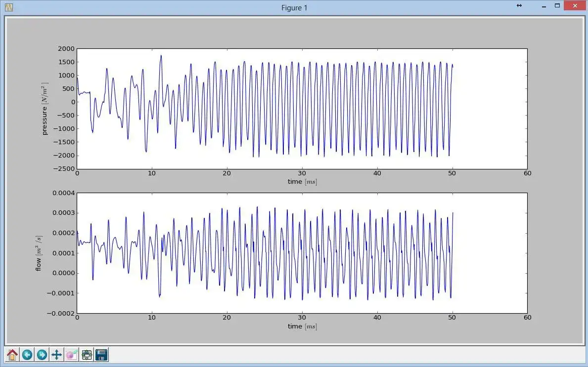Click the −2500 tick on the pressure axis
Screen dimensions: 588x367
(x=64, y=169)
